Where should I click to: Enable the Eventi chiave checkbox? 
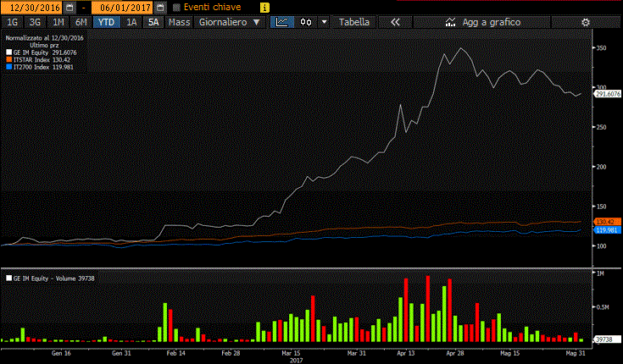coord(176,7)
